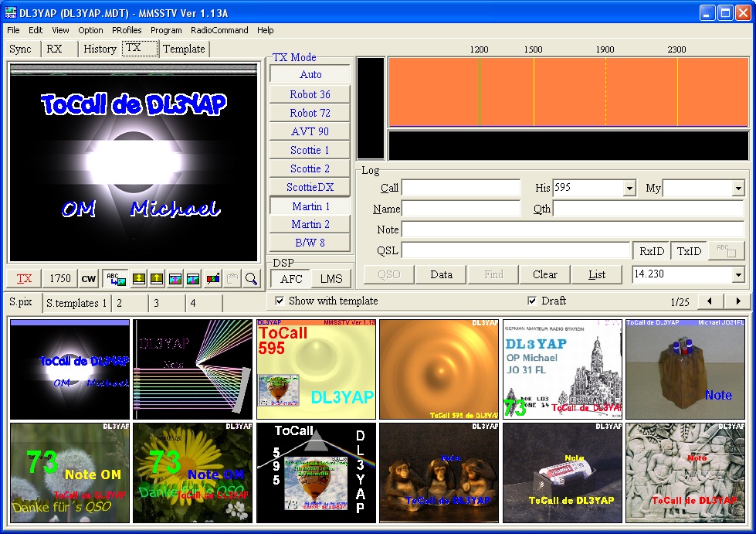Screen dimensions: 756x534
Task: Select Auto TX mode
Action: pyautogui.click(x=310, y=74)
